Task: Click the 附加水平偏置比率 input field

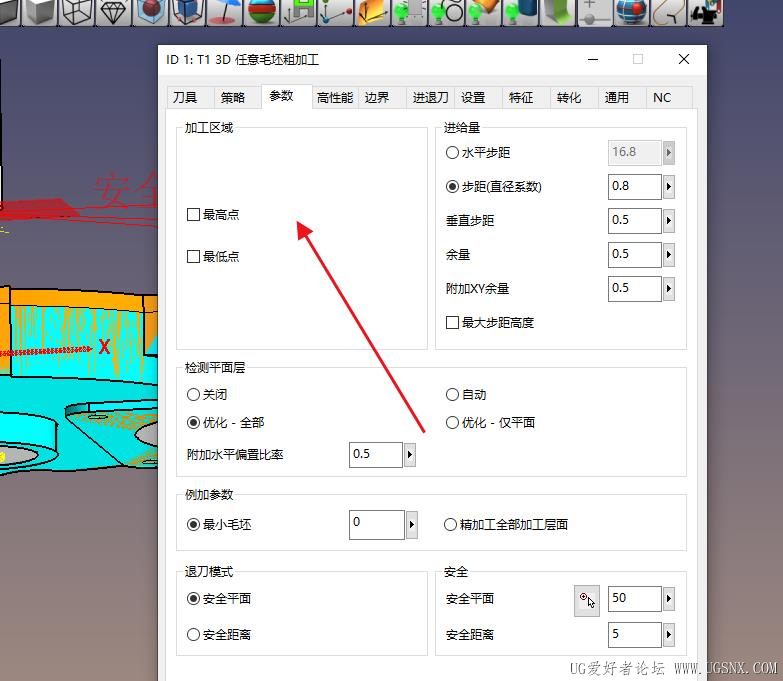Action: [x=376, y=454]
